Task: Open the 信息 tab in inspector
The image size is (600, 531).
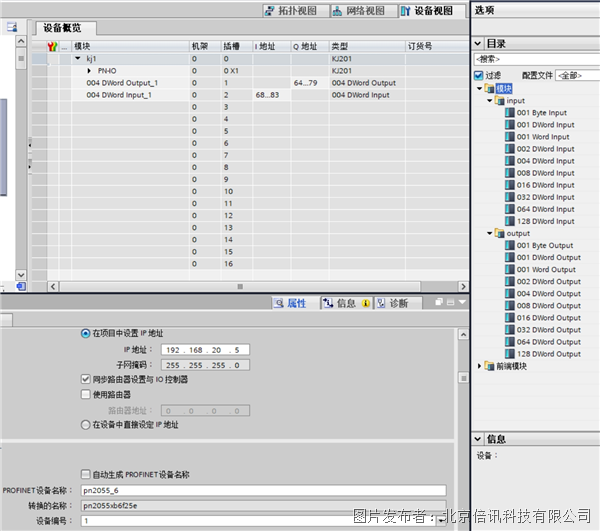Action: pos(346,303)
